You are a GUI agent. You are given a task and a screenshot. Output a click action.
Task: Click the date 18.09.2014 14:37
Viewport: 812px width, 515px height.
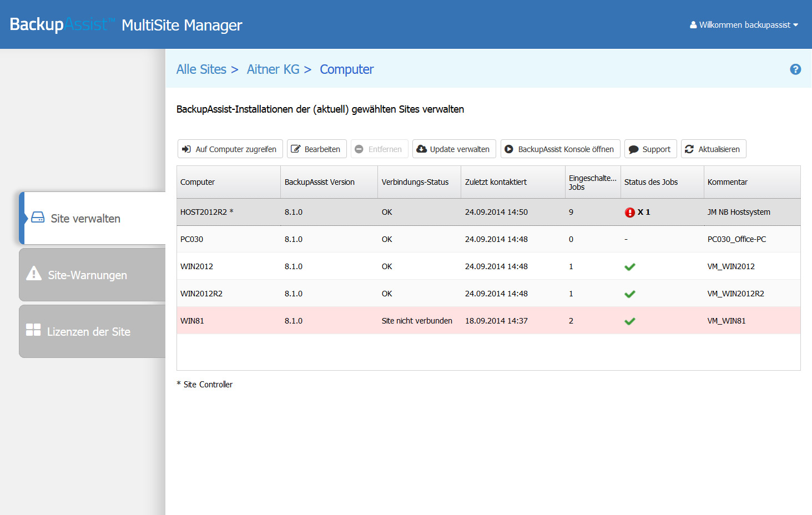(496, 321)
